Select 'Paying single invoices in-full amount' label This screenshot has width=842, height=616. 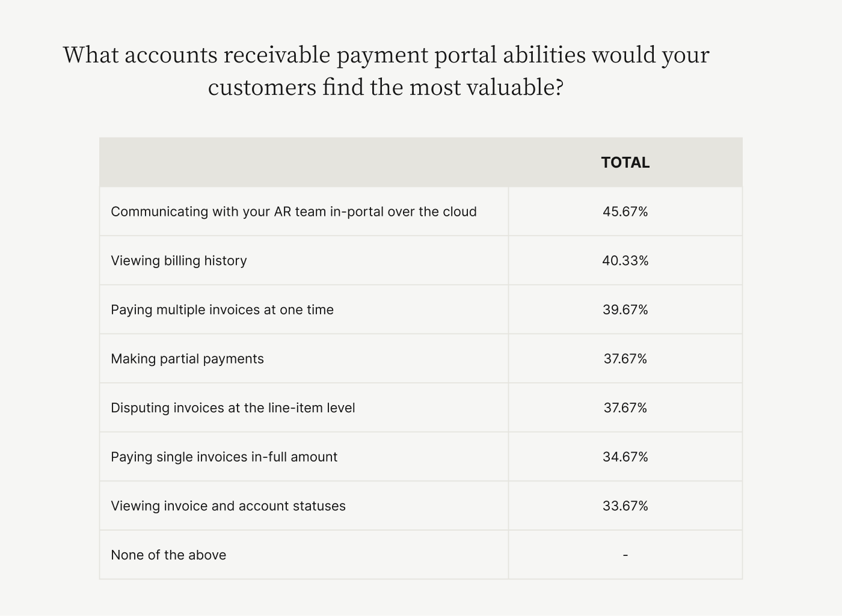tap(224, 457)
